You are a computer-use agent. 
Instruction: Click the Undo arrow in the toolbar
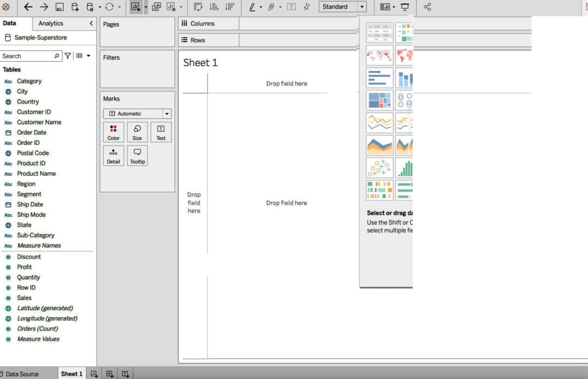[x=28, y=7]
